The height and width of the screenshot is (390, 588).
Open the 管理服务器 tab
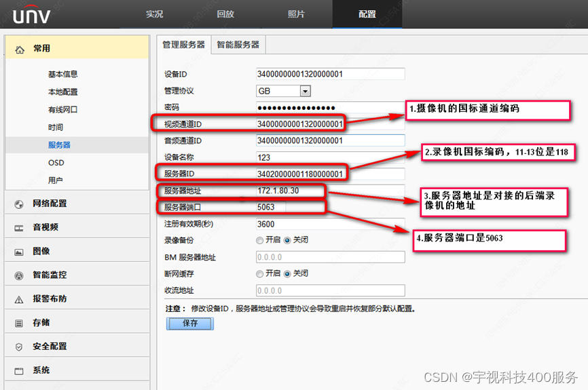coord(184,45)
